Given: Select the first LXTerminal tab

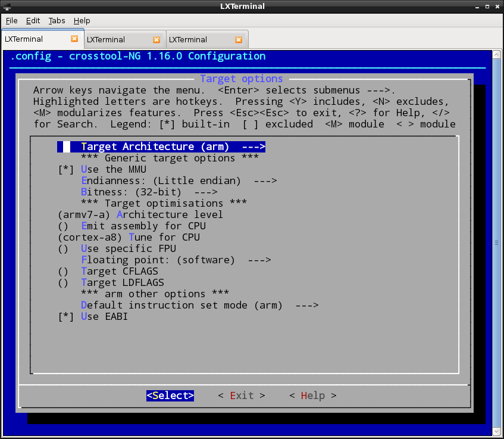Looking at the screenshot, I should pos(43,39).
